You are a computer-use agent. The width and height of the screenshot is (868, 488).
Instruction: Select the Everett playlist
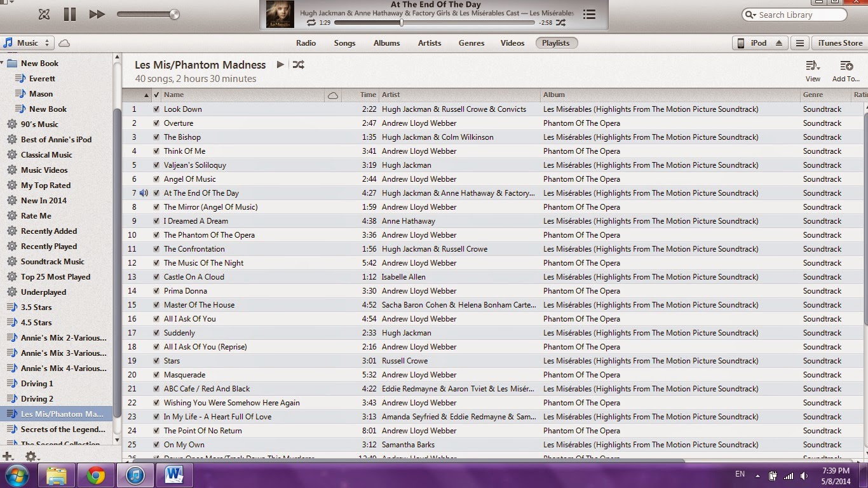point(42,78)
